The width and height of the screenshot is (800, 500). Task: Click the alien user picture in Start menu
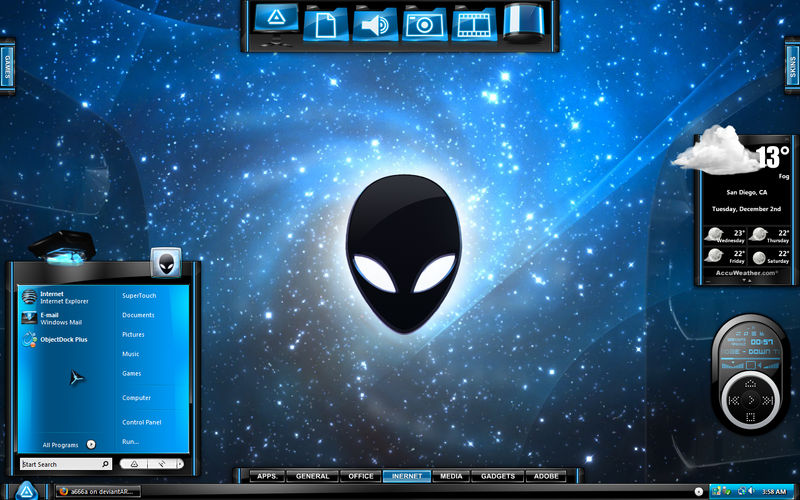(166, 262)
